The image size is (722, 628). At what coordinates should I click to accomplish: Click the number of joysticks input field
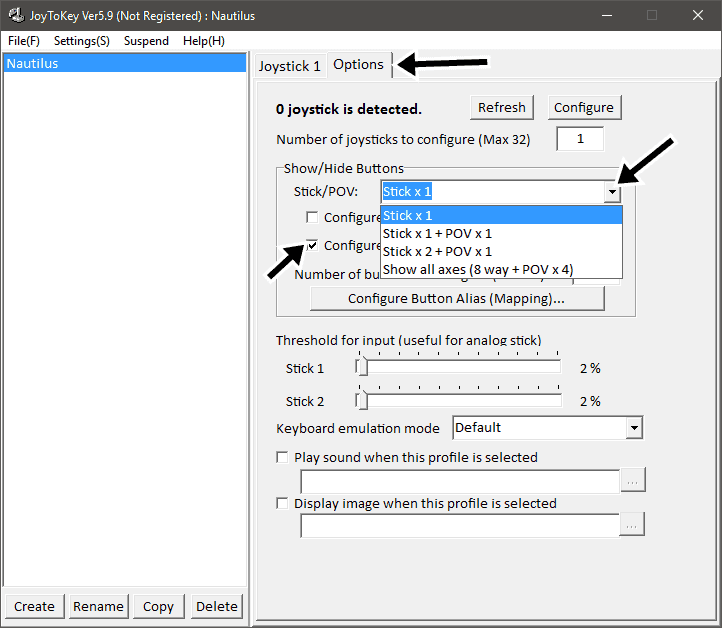(x=580, y=139)
